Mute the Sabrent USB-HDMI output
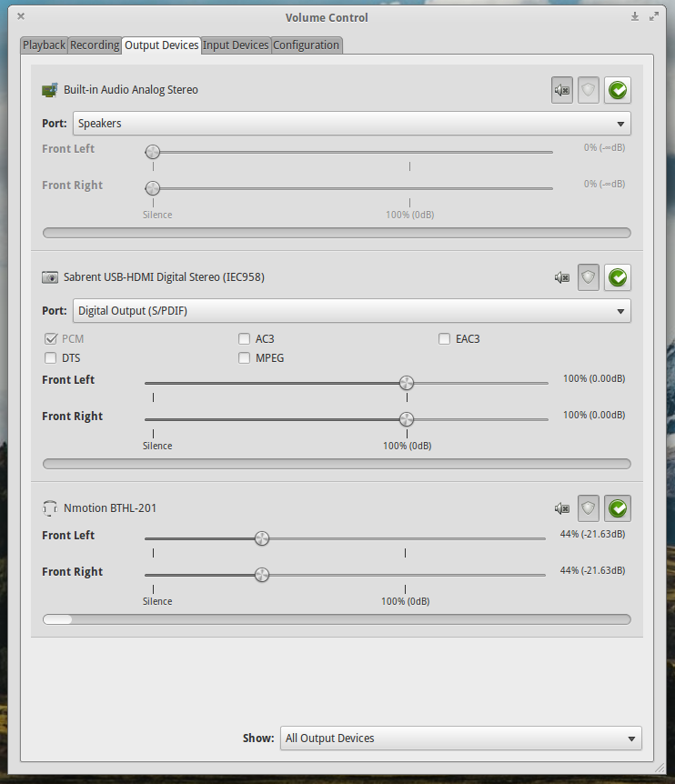675x784 pixels. 562,277
